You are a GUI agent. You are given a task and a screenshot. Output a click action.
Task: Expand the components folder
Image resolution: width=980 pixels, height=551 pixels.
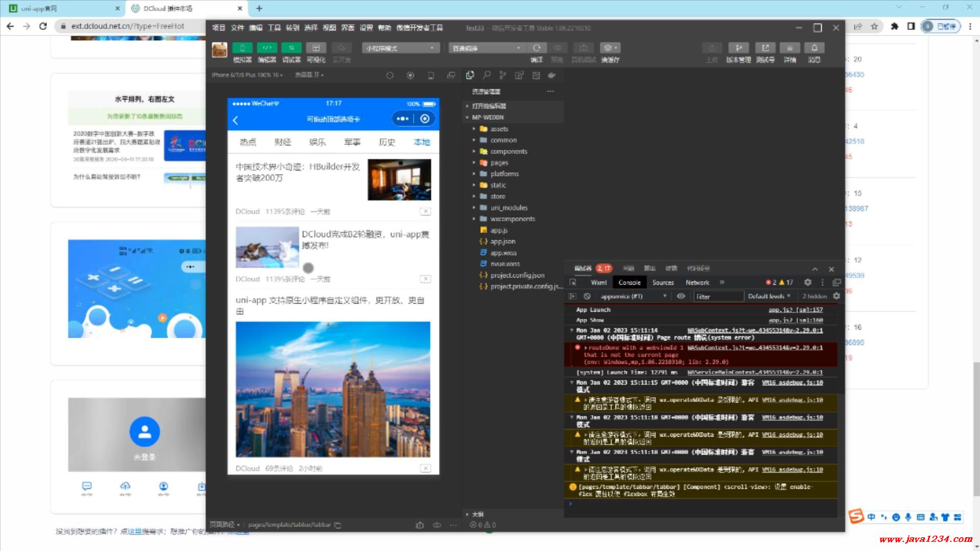pyautogui.click(x=509, y=152)
